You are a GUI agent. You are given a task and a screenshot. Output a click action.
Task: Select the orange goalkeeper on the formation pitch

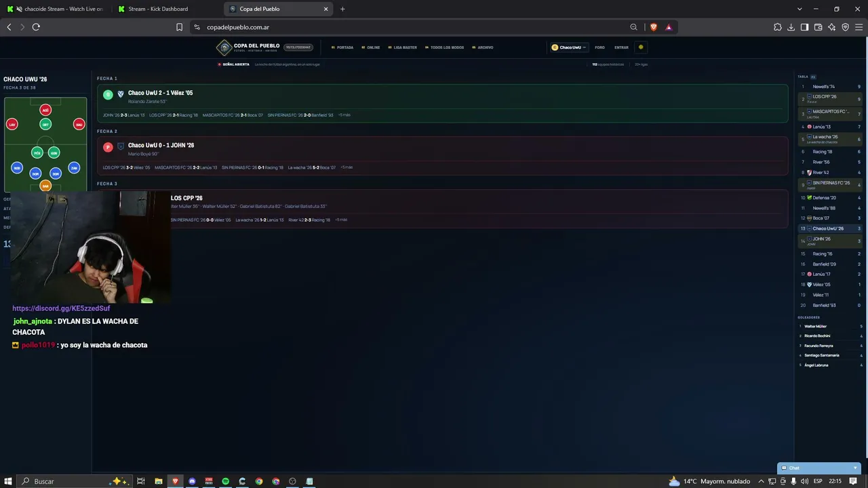(45, 186)
